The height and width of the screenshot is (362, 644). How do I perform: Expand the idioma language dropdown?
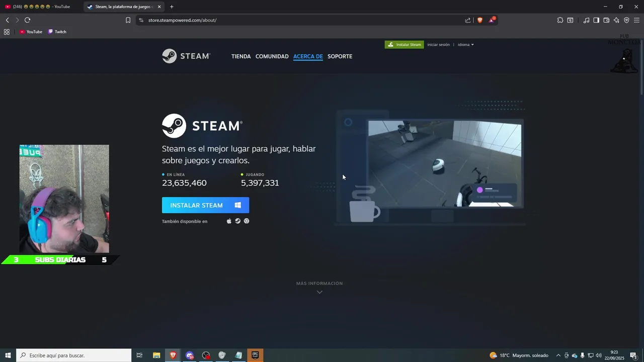[x=465, y=44]
